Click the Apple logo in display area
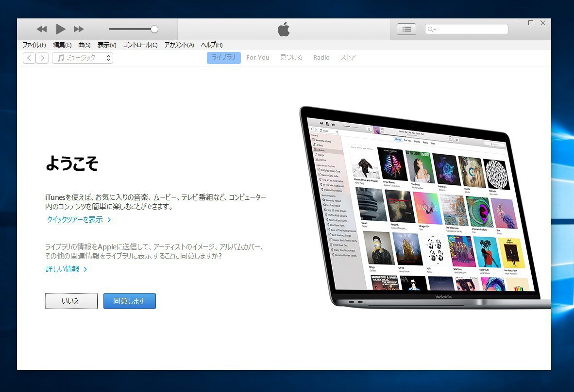Viewport: 574px width, 392px height. coord(284,29)
